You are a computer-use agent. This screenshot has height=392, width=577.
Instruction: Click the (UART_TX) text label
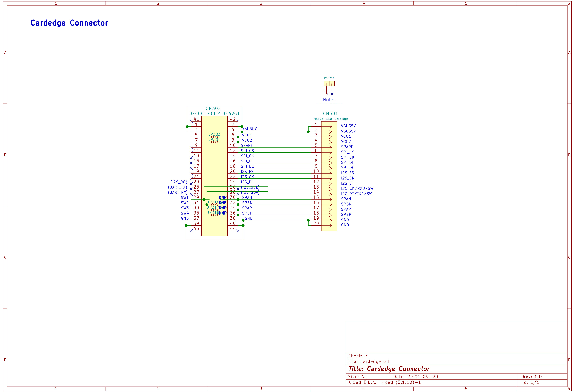coord(178,187)
